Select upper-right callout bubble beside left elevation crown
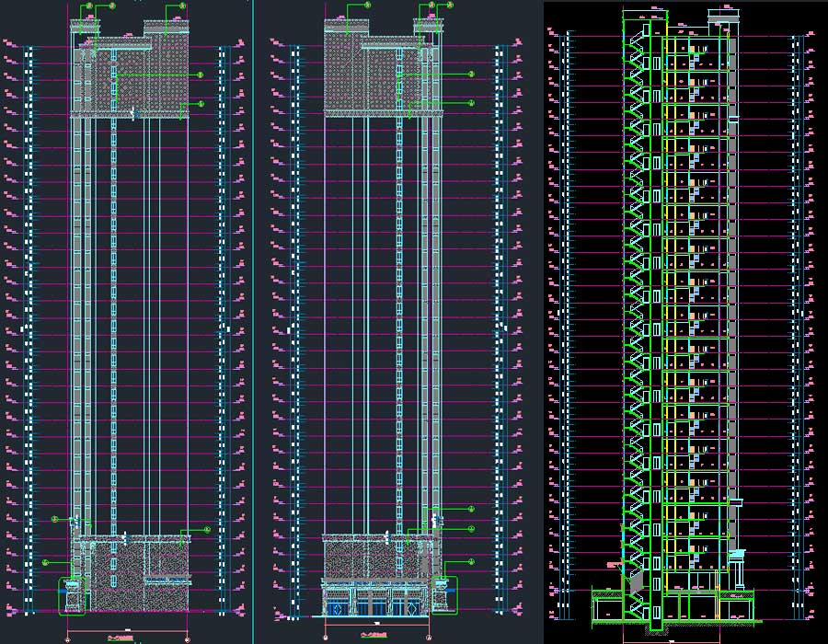Screen dimensions: 828x644 coord(182,6)
